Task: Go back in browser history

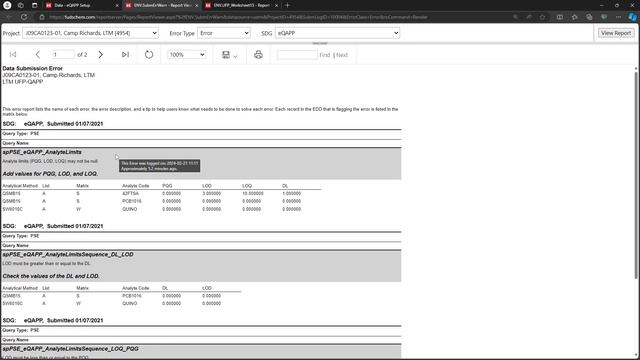Action: point(9,17)
